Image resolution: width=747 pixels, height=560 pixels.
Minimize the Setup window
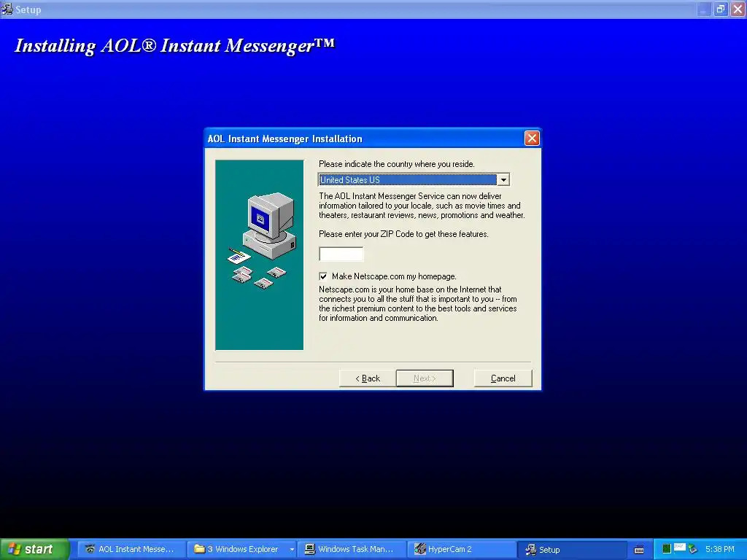pos(703,9)
